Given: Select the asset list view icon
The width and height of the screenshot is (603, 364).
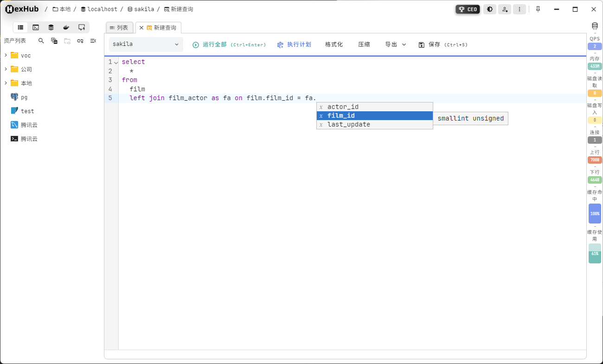Looking at the screenshot, I should [x=20, y=27].
